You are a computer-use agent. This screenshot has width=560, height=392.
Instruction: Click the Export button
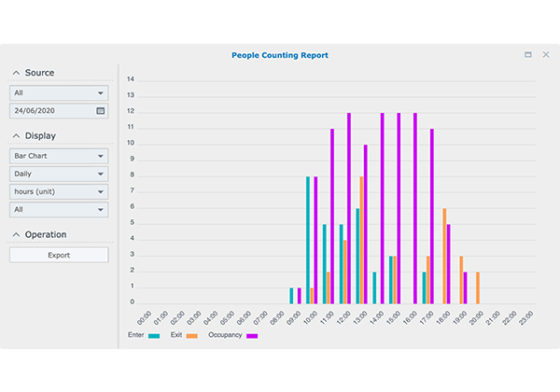pos(59,255)
